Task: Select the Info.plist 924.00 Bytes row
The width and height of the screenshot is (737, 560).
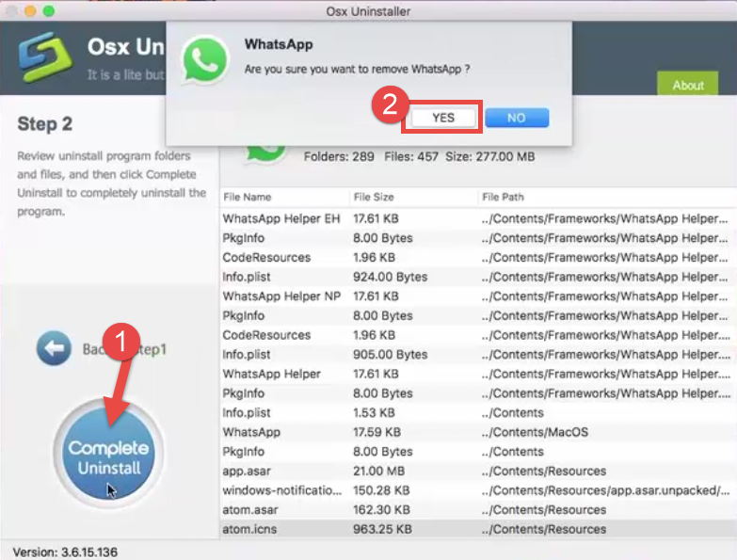Action: click(x=478, y=277)
